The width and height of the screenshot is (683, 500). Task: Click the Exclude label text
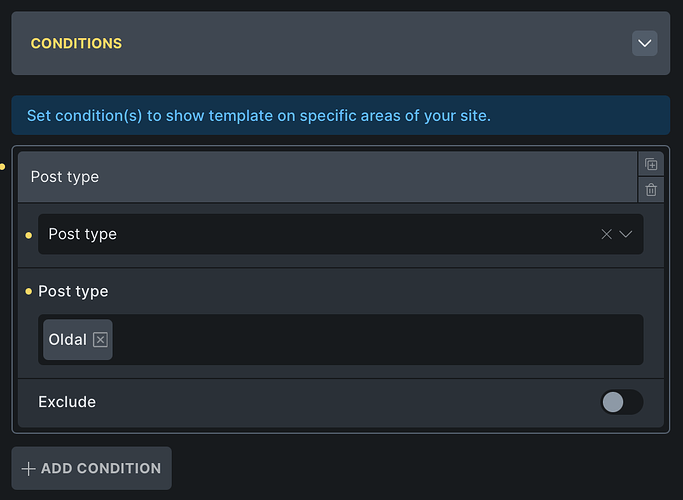[x=67, y=402]
